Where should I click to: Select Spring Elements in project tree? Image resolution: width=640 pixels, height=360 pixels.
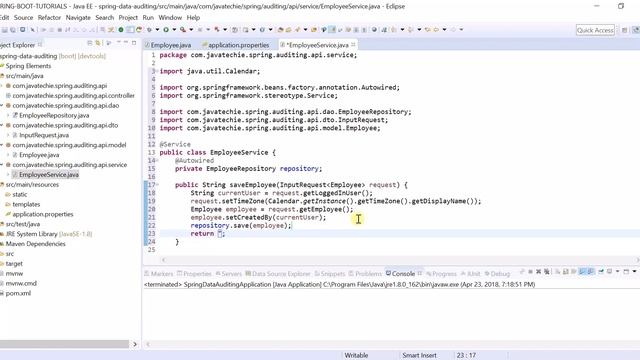pyautogui.click(x=28, y=66)
